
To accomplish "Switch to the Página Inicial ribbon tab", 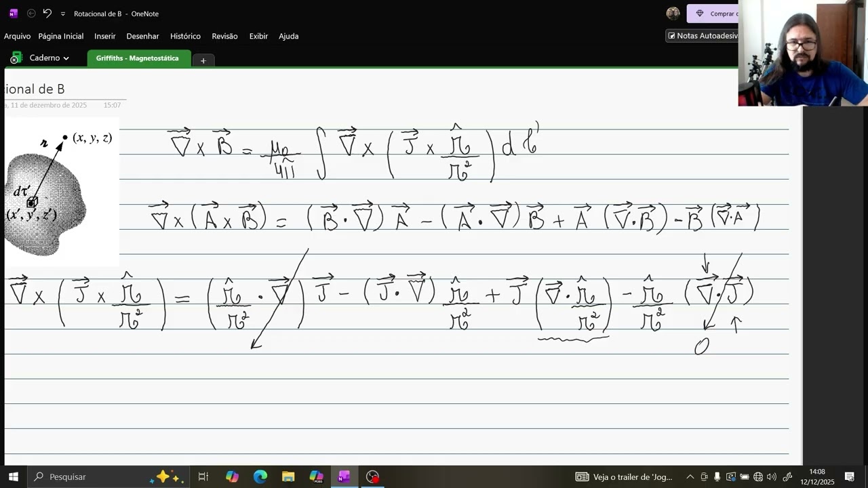I will point(61,36).
